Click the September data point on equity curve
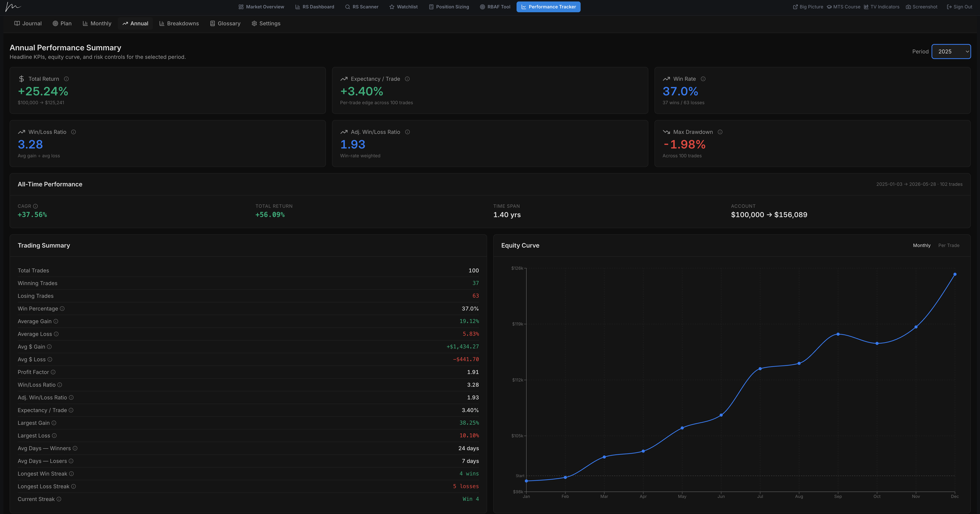The height and width of the screenshot is (514, 980). point(838,334)
